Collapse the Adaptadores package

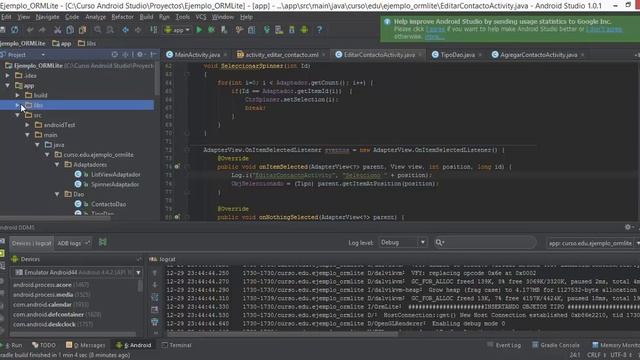coord(57,164)
